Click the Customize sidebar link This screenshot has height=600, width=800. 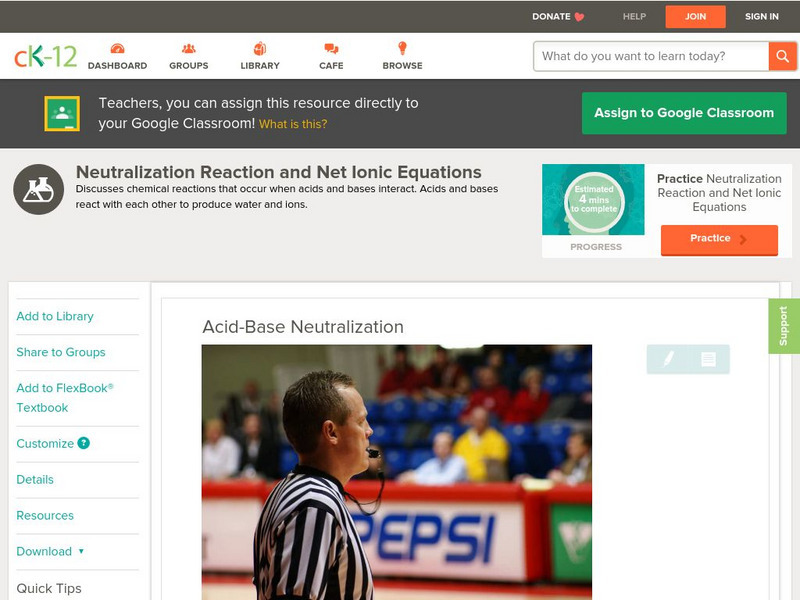pos(45,443)
